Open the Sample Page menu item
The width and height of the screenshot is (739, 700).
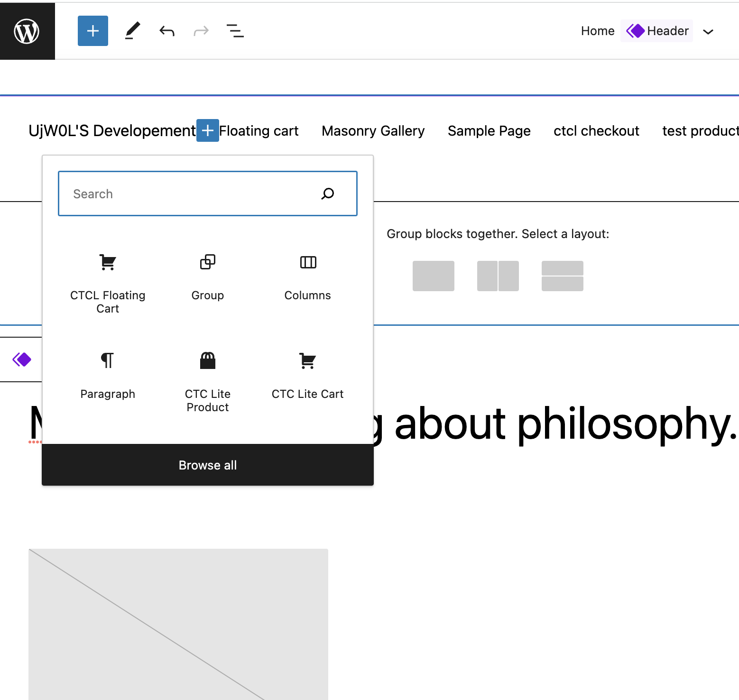click(x=489, y=131)
